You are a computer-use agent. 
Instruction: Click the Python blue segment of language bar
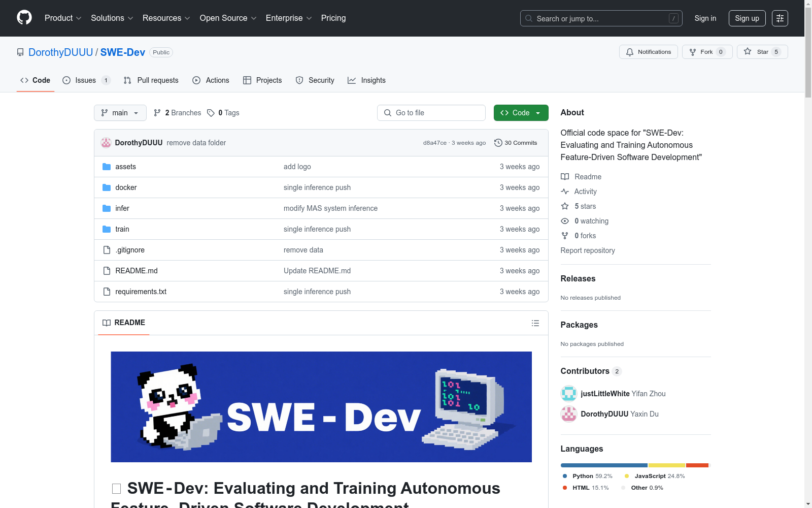604,465
